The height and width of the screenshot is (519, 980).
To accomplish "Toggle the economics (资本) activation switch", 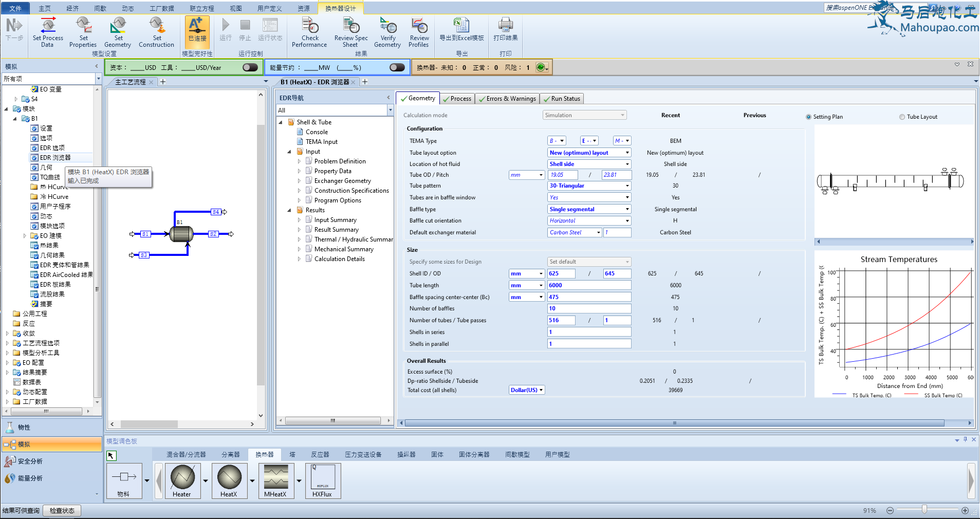I will point(250,67).
